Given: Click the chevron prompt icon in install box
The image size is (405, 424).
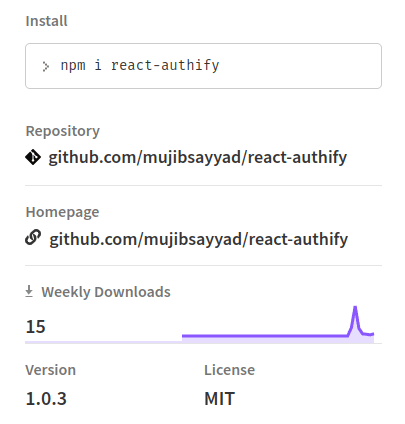Looking at the screenshot, I should [46, 67].
